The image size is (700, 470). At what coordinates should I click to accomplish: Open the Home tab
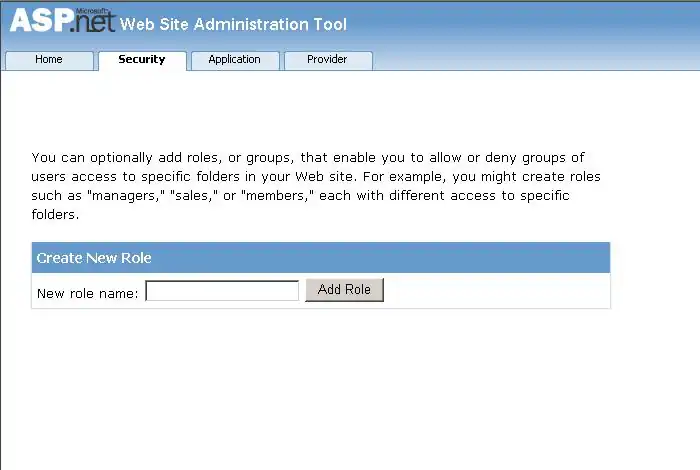49,60
